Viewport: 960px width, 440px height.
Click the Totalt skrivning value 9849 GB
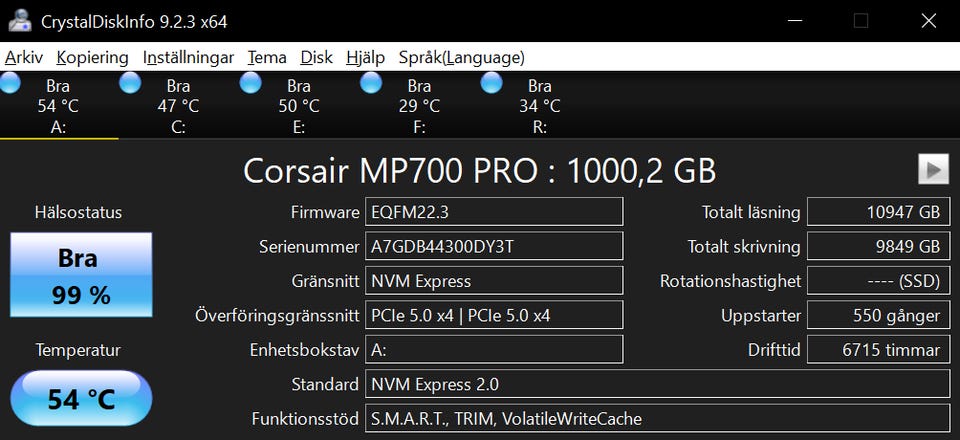pyautogui.click(x=879, y=246)
